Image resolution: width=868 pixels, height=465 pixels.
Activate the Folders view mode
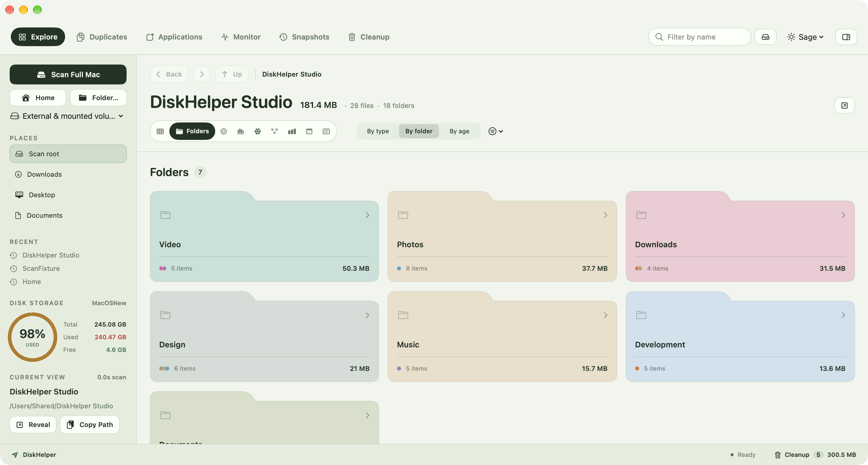tap(192, 131)
